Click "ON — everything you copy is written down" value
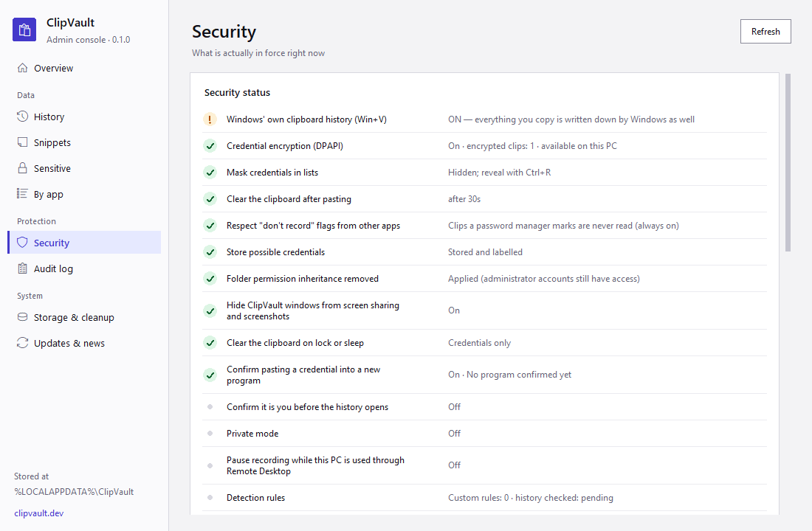The image size is (812, 531). [571, 119]
